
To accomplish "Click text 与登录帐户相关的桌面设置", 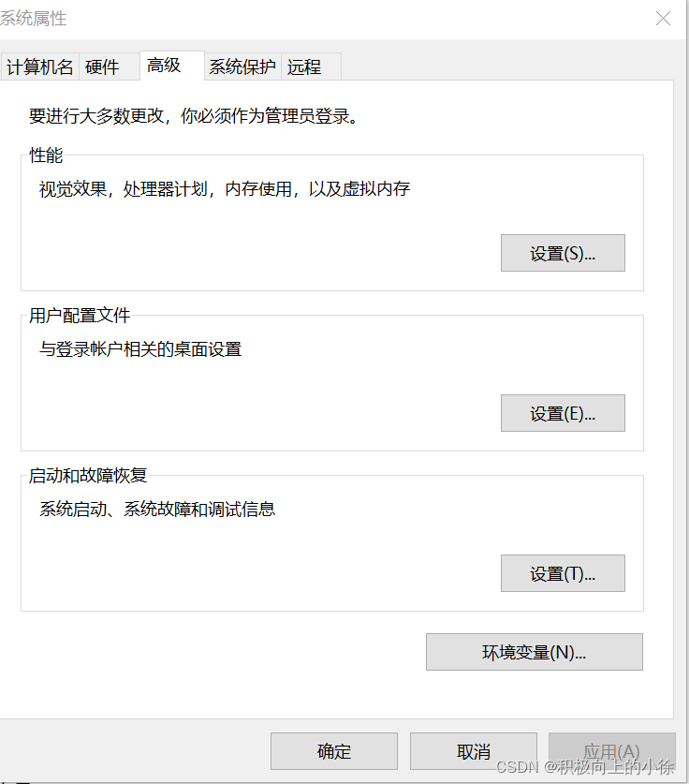I will pyautogui.click(x=140, y=349).
